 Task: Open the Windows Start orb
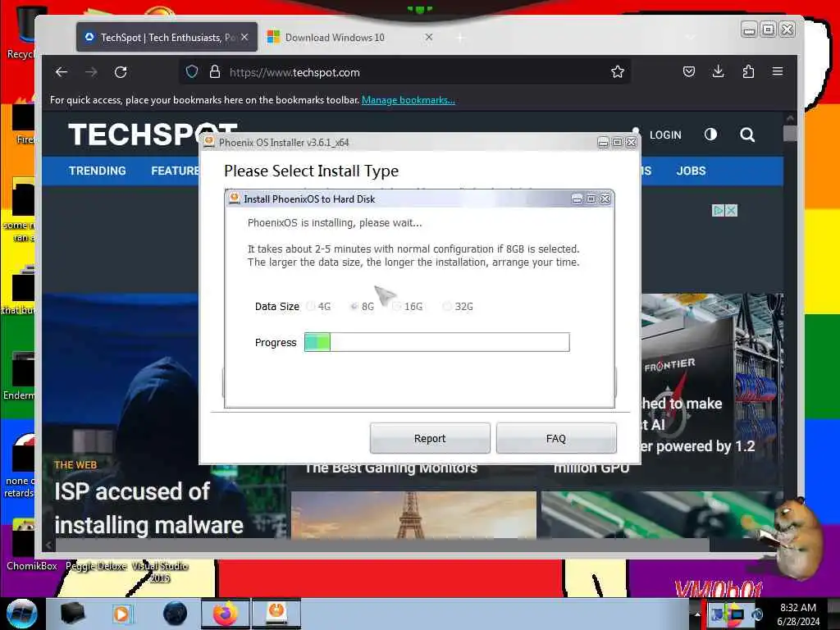pos(21,614)
